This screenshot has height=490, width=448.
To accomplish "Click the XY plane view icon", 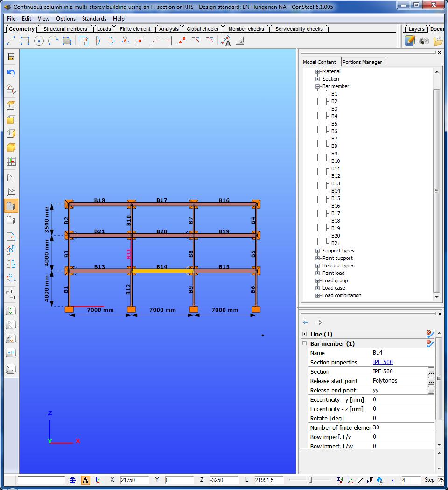I will tap(11, 90).
